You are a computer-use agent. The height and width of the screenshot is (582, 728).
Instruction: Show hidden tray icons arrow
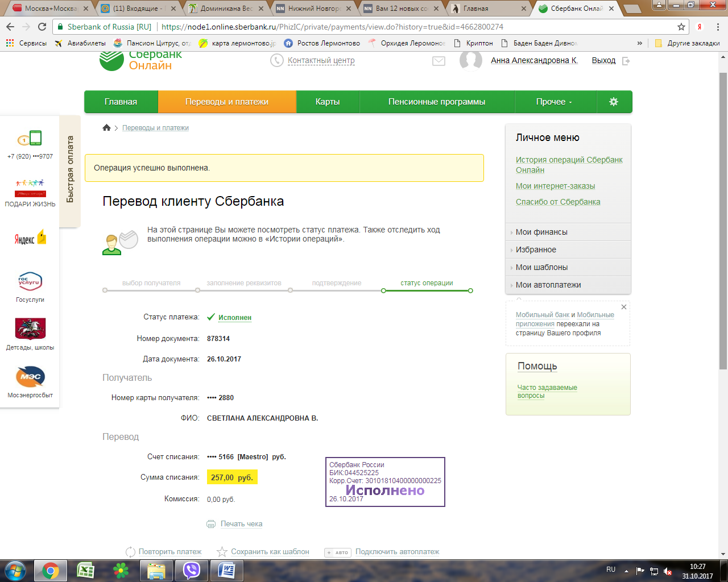(626, 570)
